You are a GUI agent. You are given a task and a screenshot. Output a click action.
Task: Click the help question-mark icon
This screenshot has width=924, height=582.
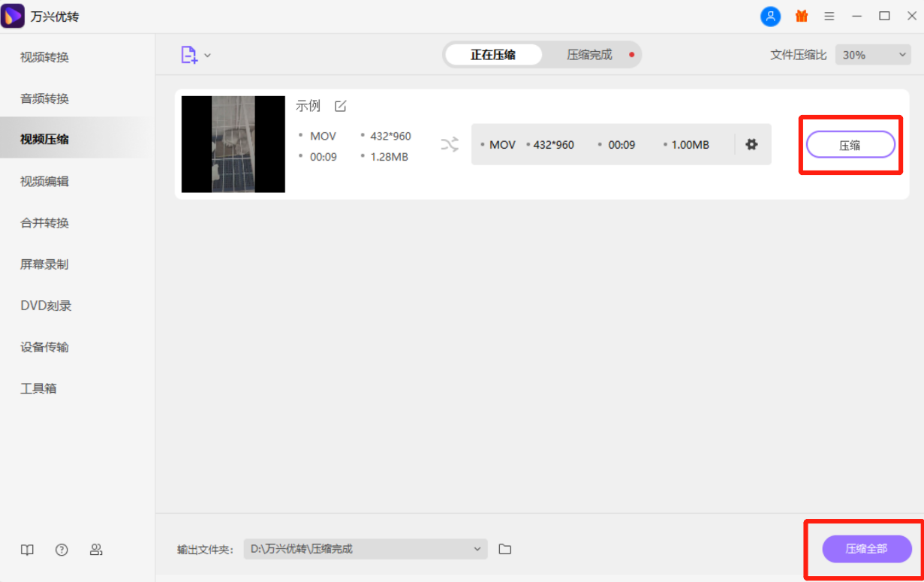pos(62,550)
